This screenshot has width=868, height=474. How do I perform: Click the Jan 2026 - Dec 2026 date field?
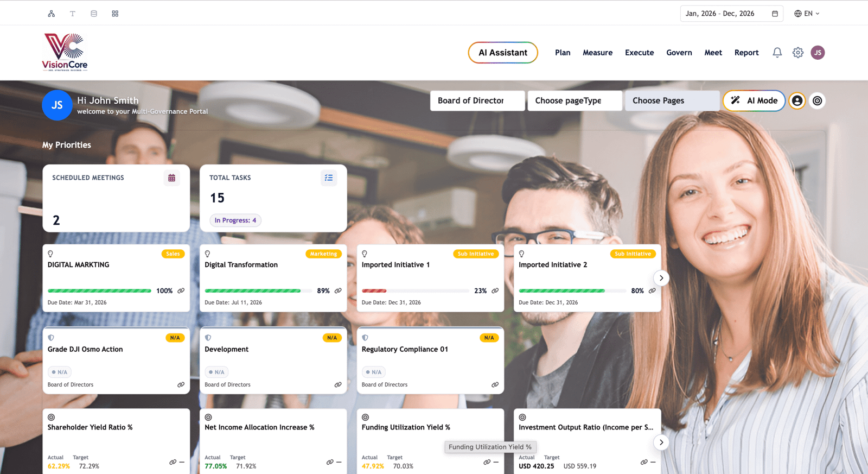(731, 14)
